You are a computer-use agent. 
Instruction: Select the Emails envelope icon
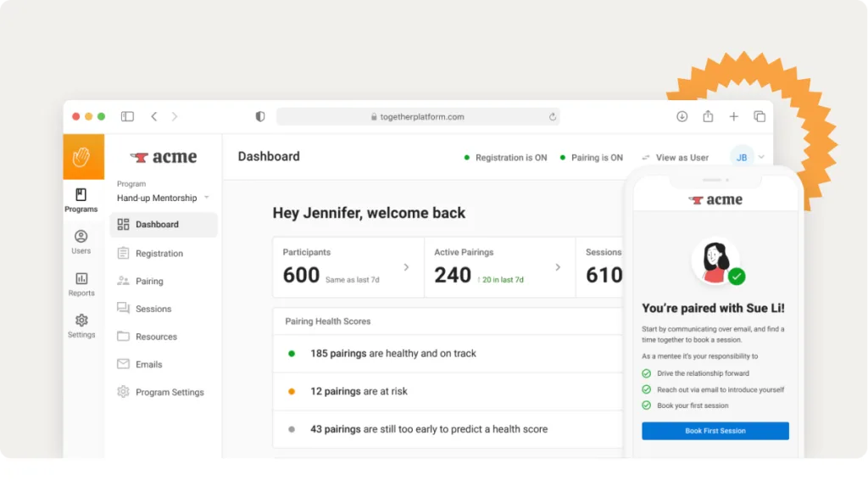point(123,364)
